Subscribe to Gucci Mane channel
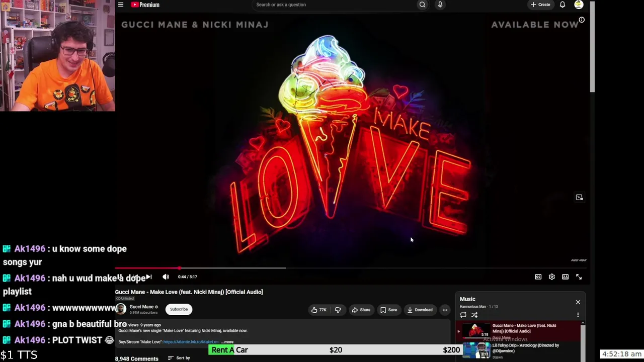The width and height of the screenshot is (644, 362). (179, 309)
